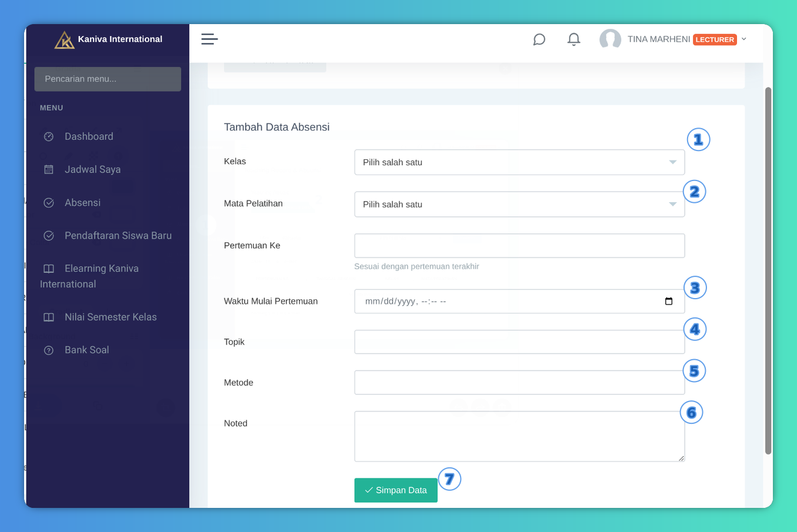This screenshot has height=532, width=797.
Task: Open the Absensi menu item
Action: pos(82,203)
